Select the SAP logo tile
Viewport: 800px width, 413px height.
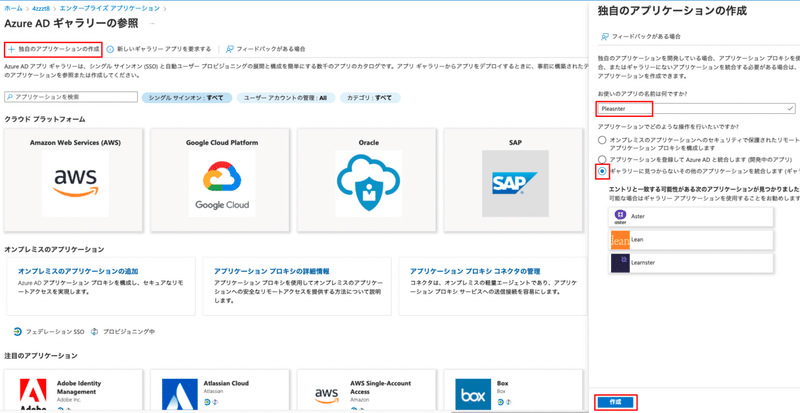(515, 184)
